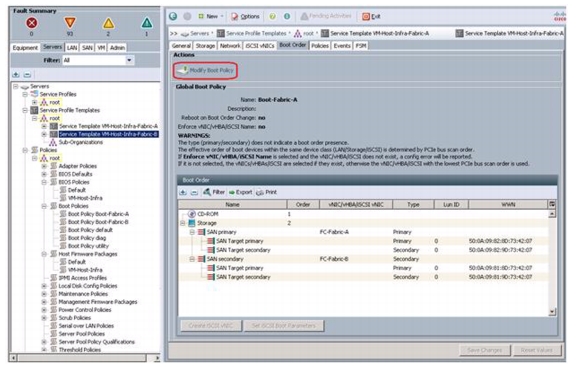This screenshot has width=576, height=367.
Task: Open the General tab
Action: click(181, 46)
